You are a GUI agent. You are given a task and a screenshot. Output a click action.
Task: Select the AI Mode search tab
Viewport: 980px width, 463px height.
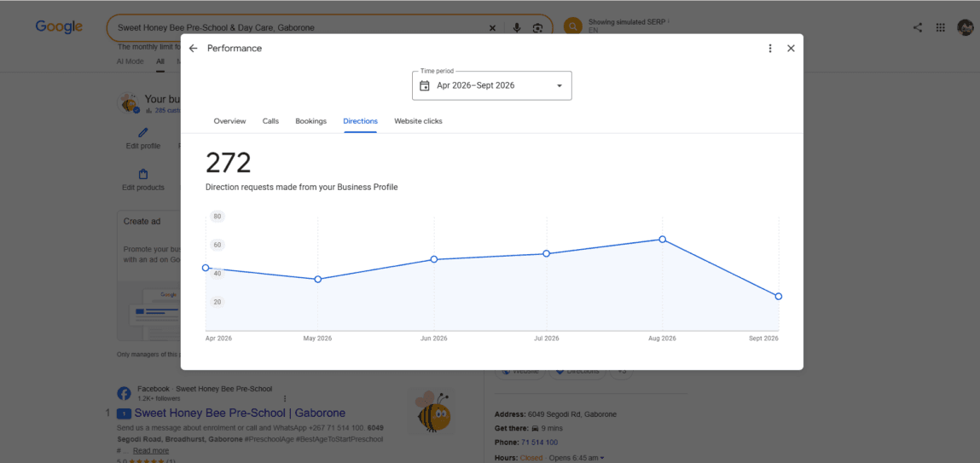point(130,61)
